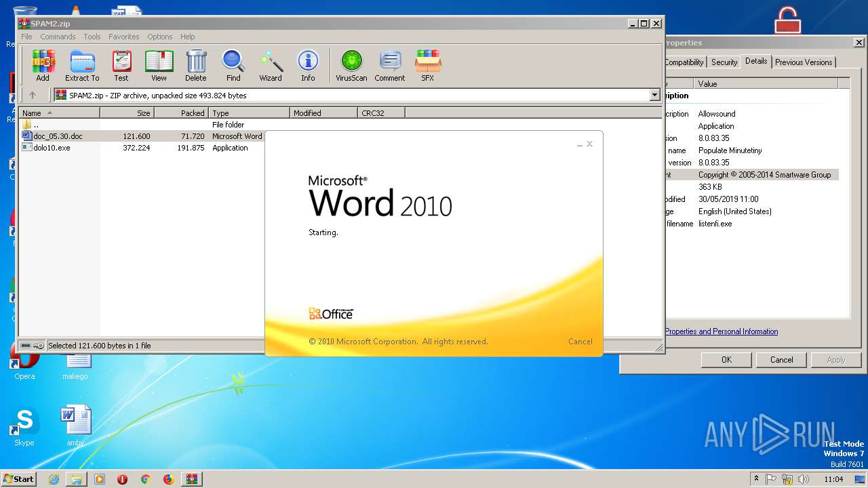The height and width of the screenshot is (488, 868).
Task: Click the volume speaker tray icon
Action: pos(804,479)
